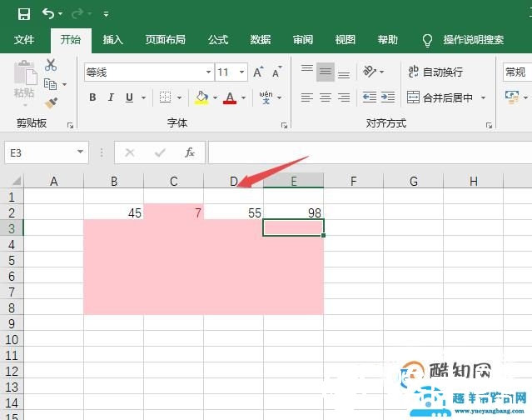Toggle 自动换行 wrap text
532x420 pixels.
(435, 72)
